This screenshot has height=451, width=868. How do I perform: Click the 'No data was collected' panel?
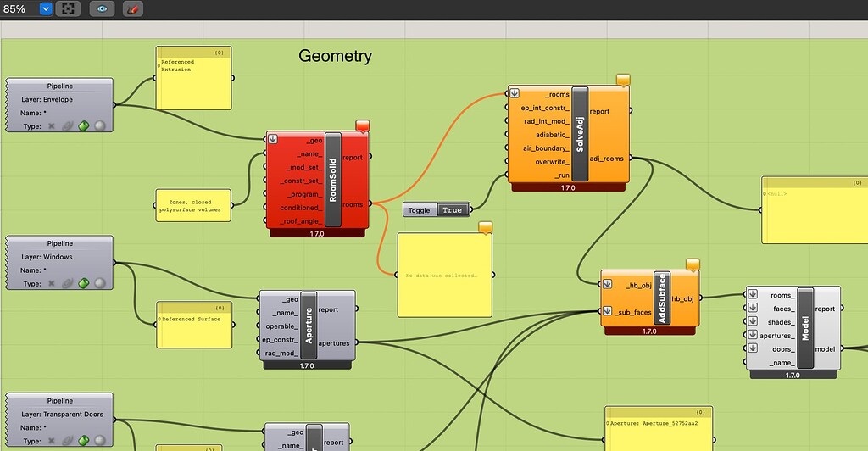tap(444, 276)
